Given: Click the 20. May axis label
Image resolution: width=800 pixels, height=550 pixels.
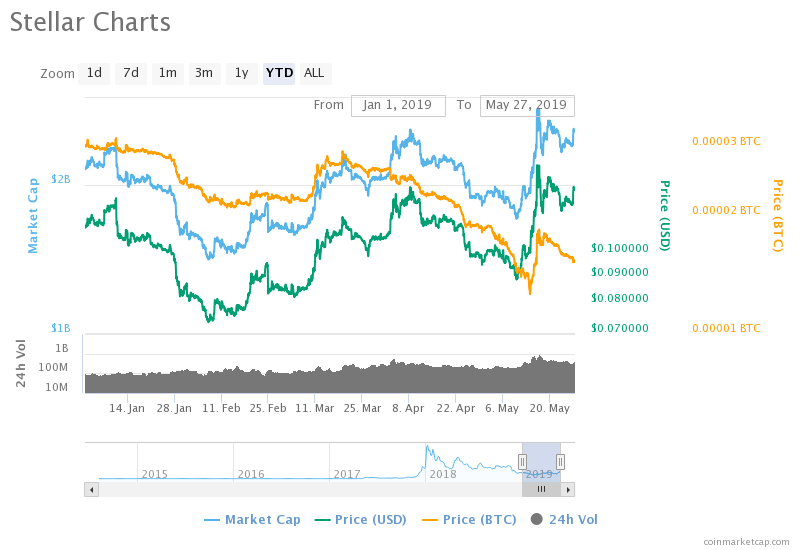Looking at the screenshot, I should (x=549, y=409).
